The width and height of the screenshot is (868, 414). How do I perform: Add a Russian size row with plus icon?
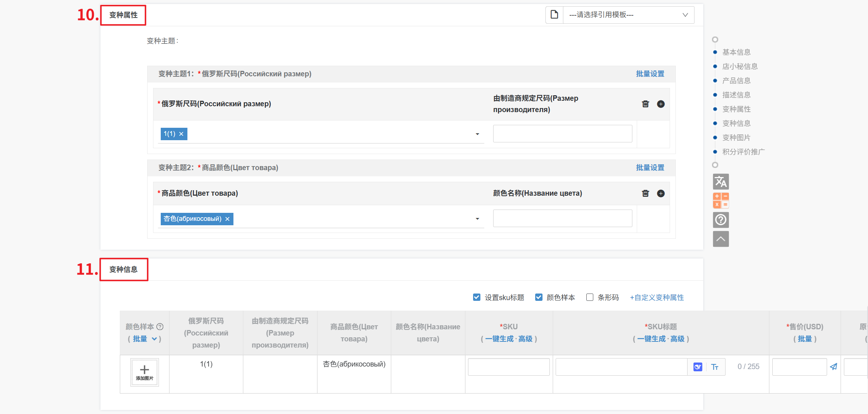(x=660, y=104)
